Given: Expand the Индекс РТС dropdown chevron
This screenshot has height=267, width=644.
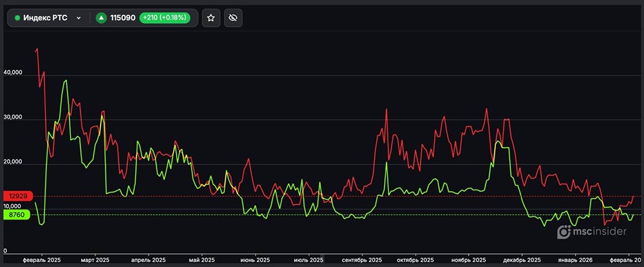Looking at the screenshot, I should (x=79, y=18).
